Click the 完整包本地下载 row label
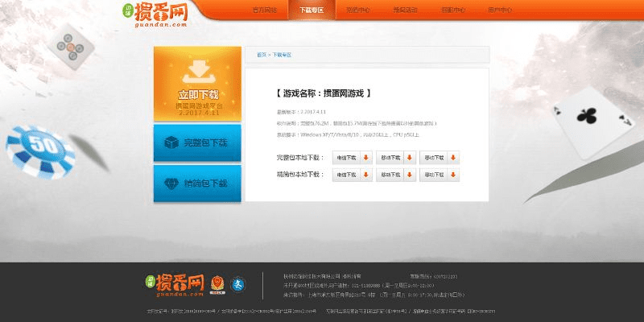 click(x=300, y=158)
